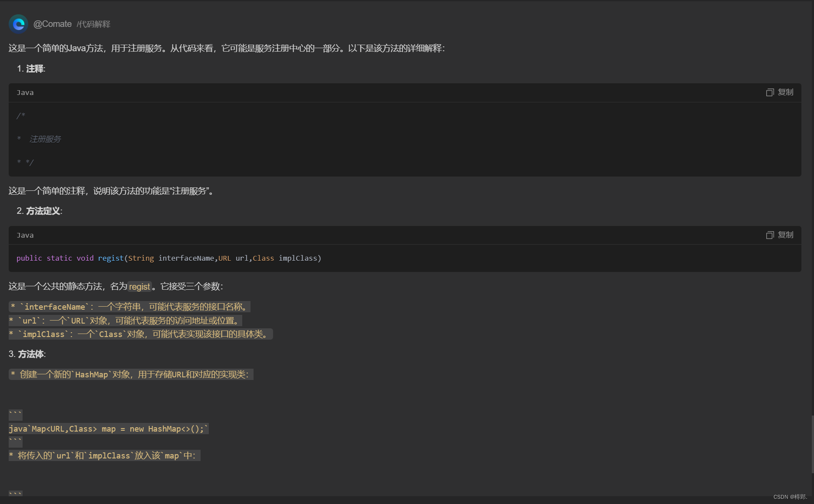
Task: Click the Map<URL,Class> map code line
Action: (x=109, y=429)
